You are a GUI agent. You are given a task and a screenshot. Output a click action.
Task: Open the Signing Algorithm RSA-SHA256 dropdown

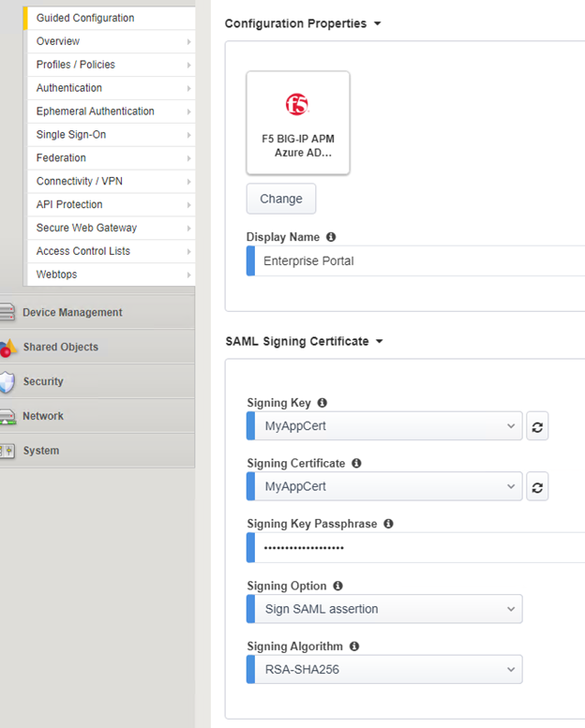tap(384, 670)
